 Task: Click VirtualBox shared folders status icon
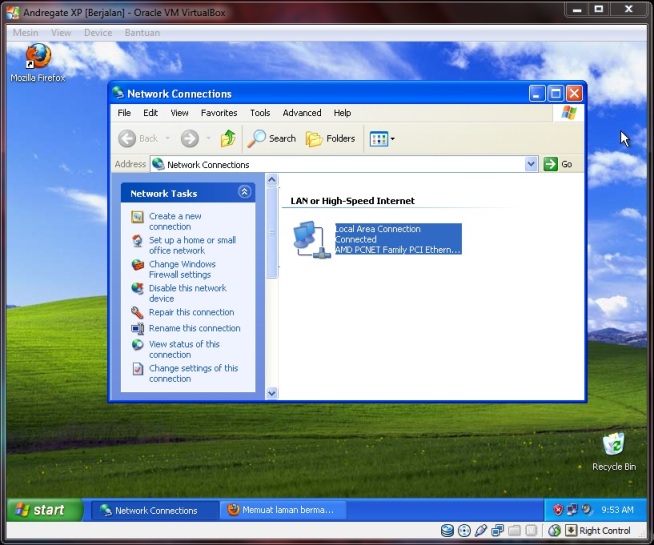(514, 530)
